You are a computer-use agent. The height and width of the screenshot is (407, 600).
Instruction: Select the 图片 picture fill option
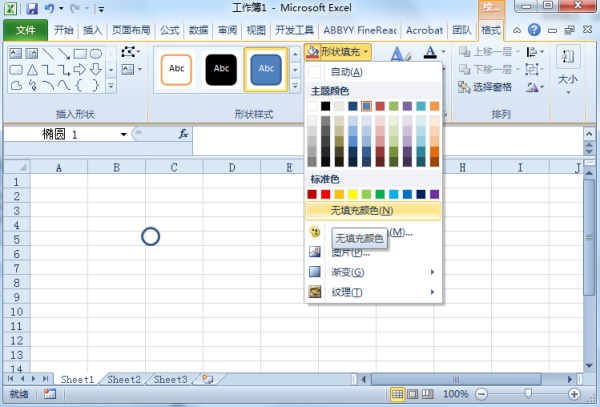coord(347,252)
